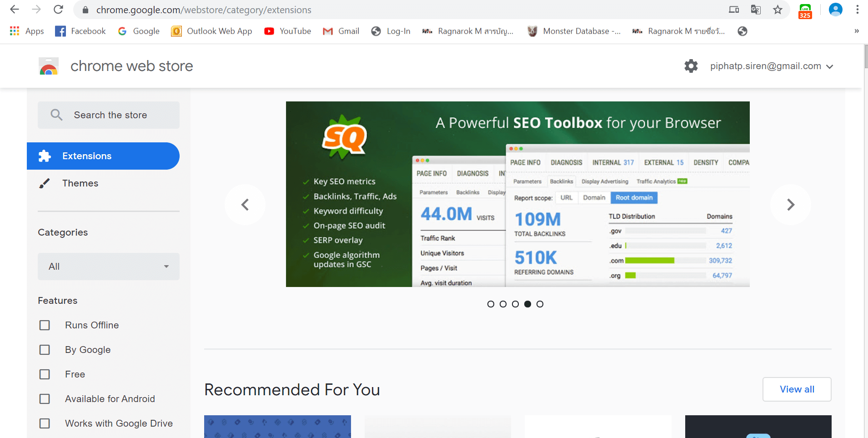Open the Facebook bookmark
This screenshot has width=868, height=438.
[x=80, y=31]
